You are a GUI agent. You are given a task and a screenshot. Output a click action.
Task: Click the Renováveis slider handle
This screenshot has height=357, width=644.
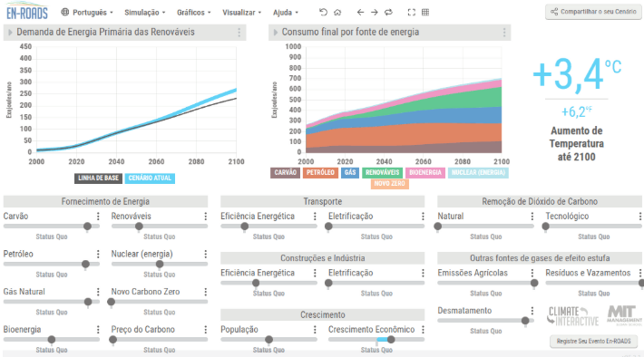point(139,227)
